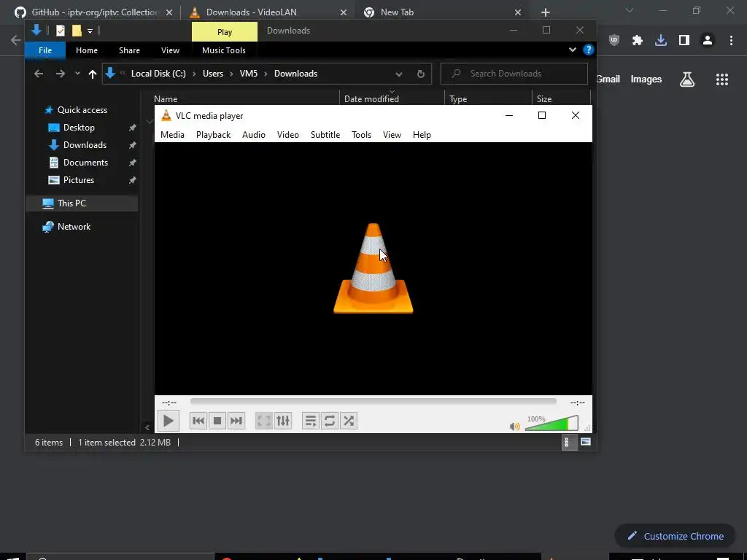Image resolution: width=747 pixels, height=560 pixels.
Task: Open Documents in the navigation pane
Action: [x=85, y=163]
